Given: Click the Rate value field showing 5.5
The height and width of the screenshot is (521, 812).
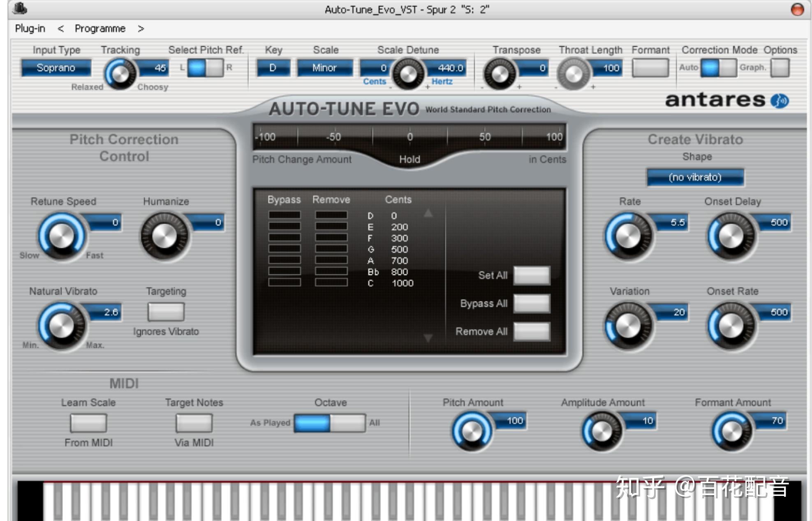Looking at the screenshot, I should point(670,222).
